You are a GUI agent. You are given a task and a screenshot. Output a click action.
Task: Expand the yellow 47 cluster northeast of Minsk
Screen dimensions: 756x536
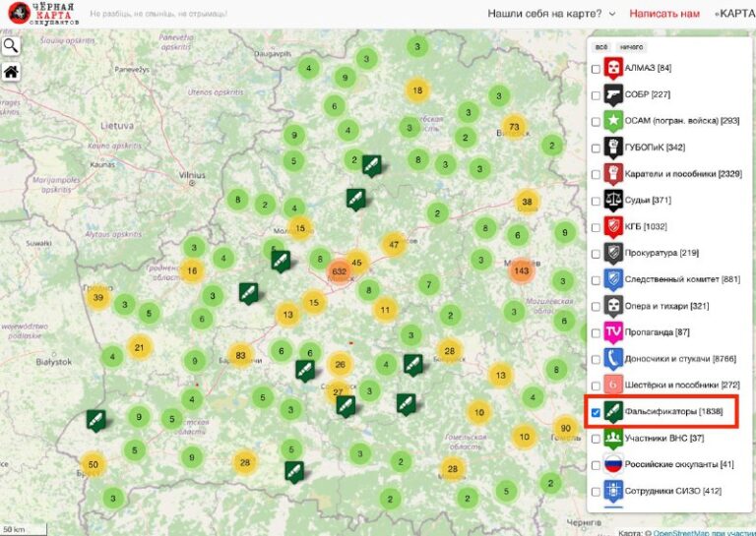394,245
